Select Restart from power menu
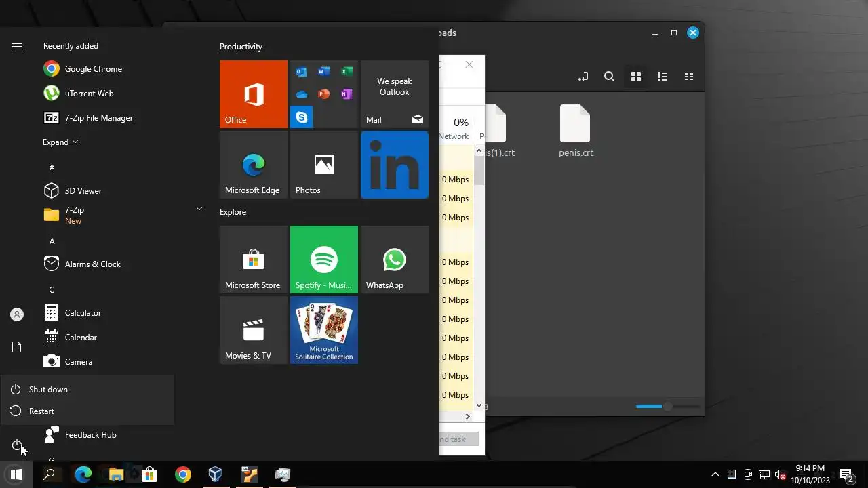This screenshot has height=488, width=868. 87,411
